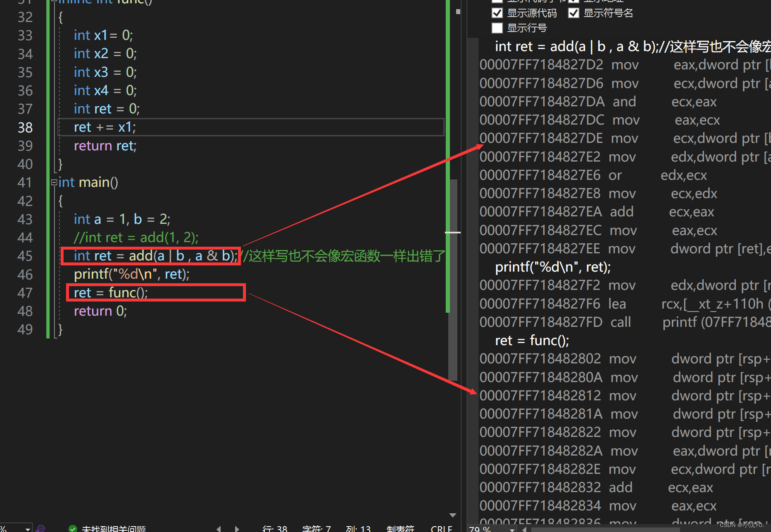
Task: Click the green comment about 宏函数 on line 45
Action: [x=343, y=256]
